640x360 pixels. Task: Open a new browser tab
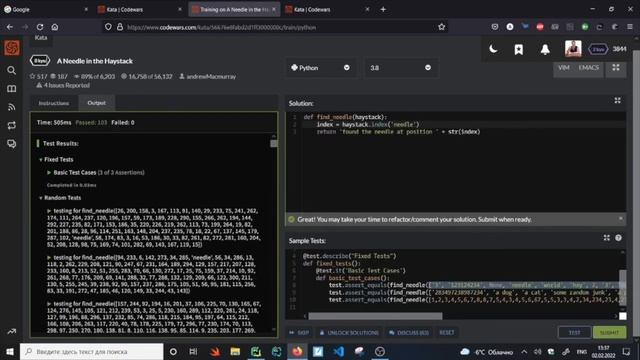383,9
